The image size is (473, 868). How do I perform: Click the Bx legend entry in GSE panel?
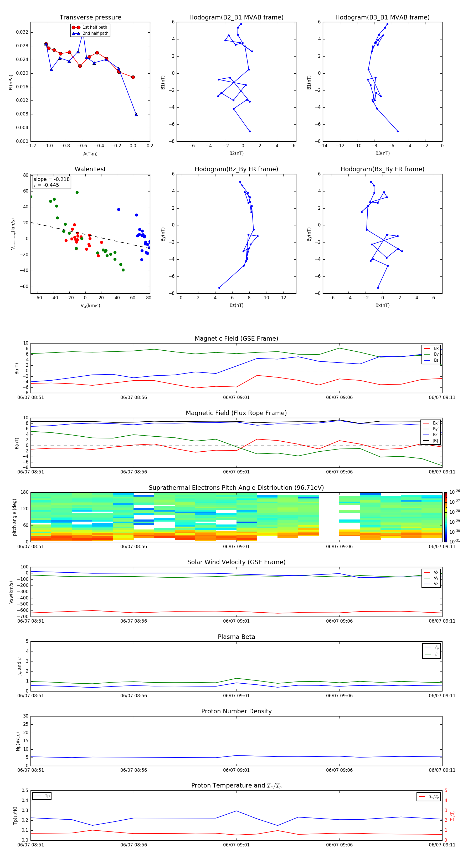pyautogui.click(x=431, y=349)
